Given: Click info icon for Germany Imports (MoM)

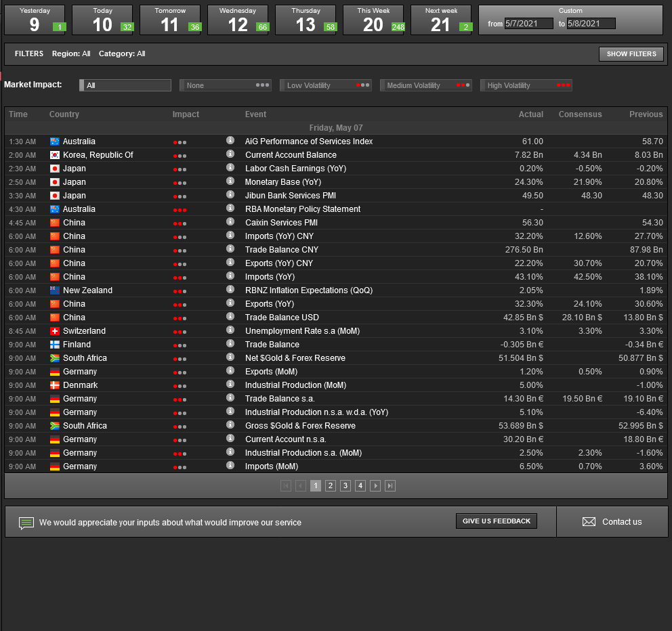Looking at the screenshot, I should click(x=230, y=465).
